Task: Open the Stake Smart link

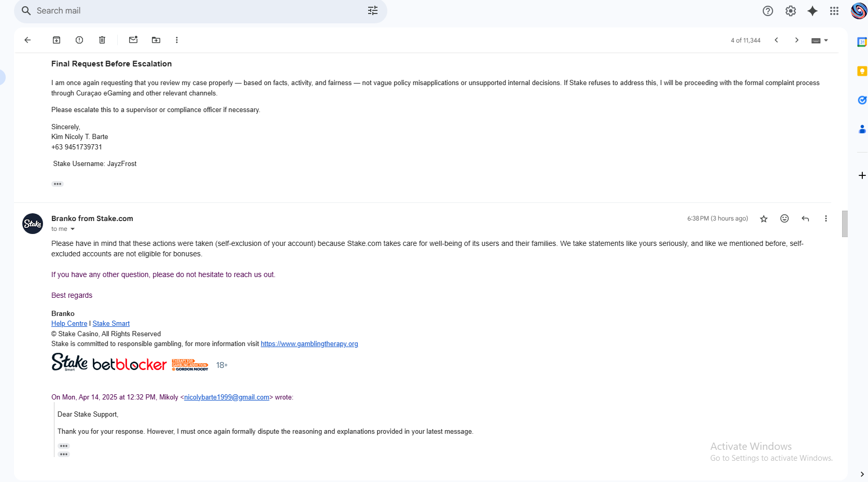Action: [111, 324]
